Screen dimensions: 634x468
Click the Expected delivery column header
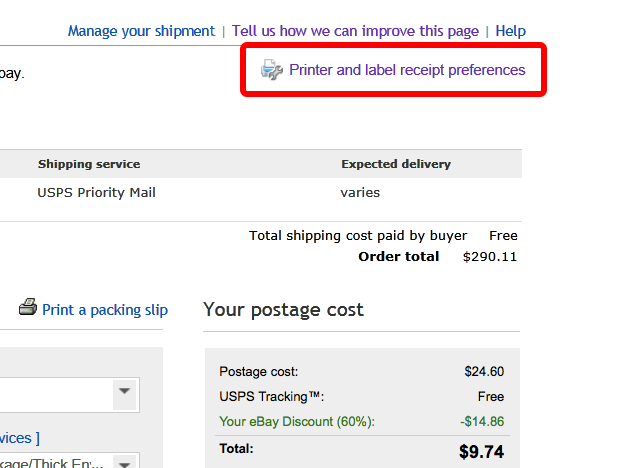pos(396,164)
